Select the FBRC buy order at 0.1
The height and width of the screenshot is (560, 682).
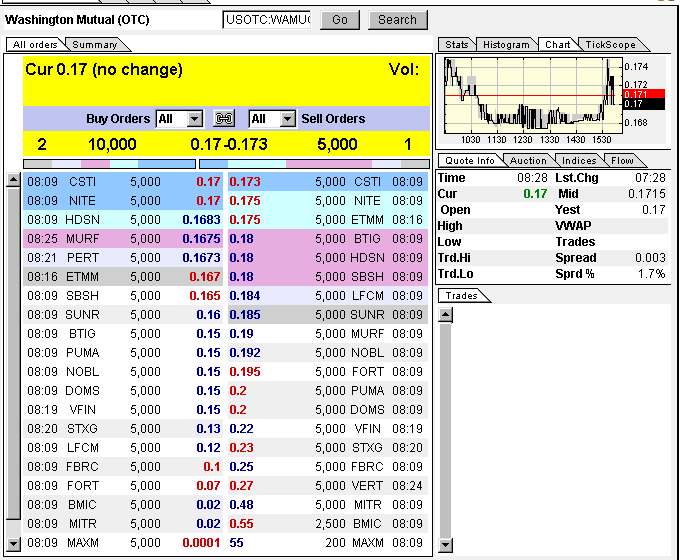123,467
